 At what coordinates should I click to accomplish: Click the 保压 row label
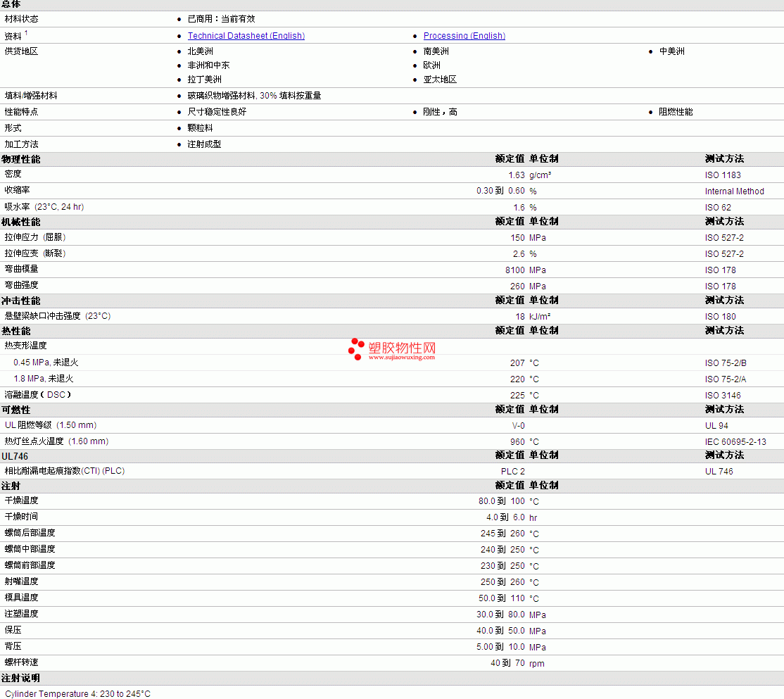(x=13, y=630)
